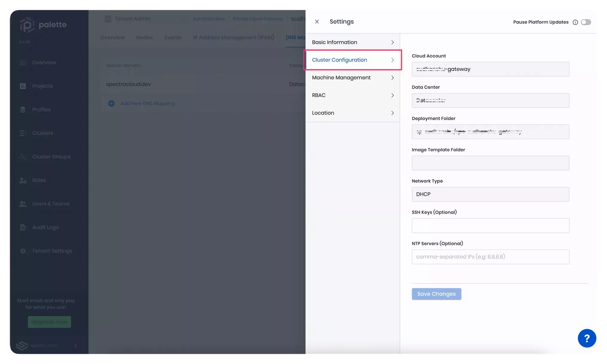Click the Palette application logo icon
607x364 pixels.
(27, 24)
